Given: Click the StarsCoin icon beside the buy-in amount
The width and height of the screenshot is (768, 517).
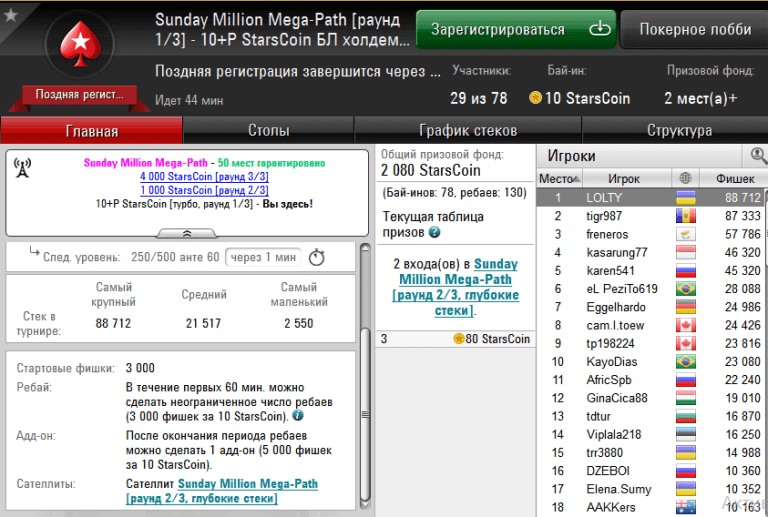Looking at the screenshot, I should (536, 98).
